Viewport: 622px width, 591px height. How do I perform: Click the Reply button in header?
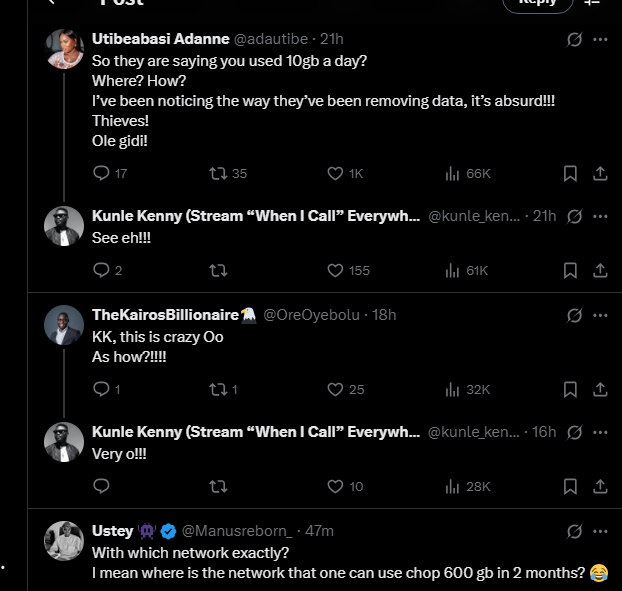coord(537,3)
